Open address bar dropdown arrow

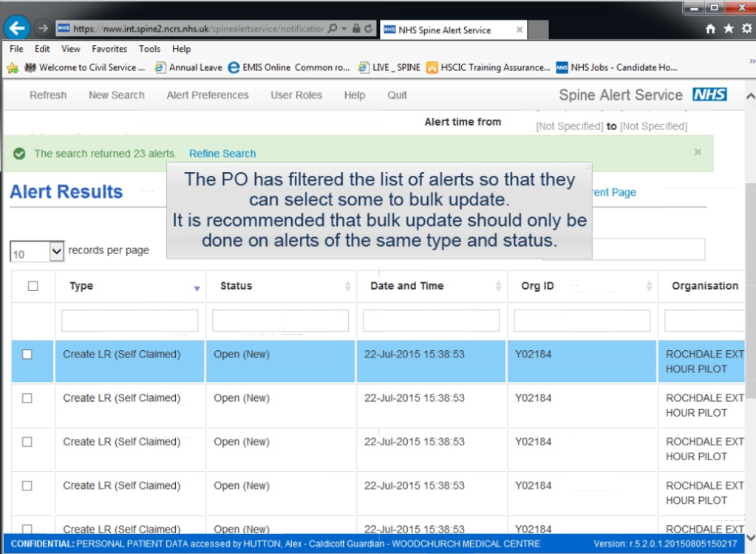tap(344, 29)
